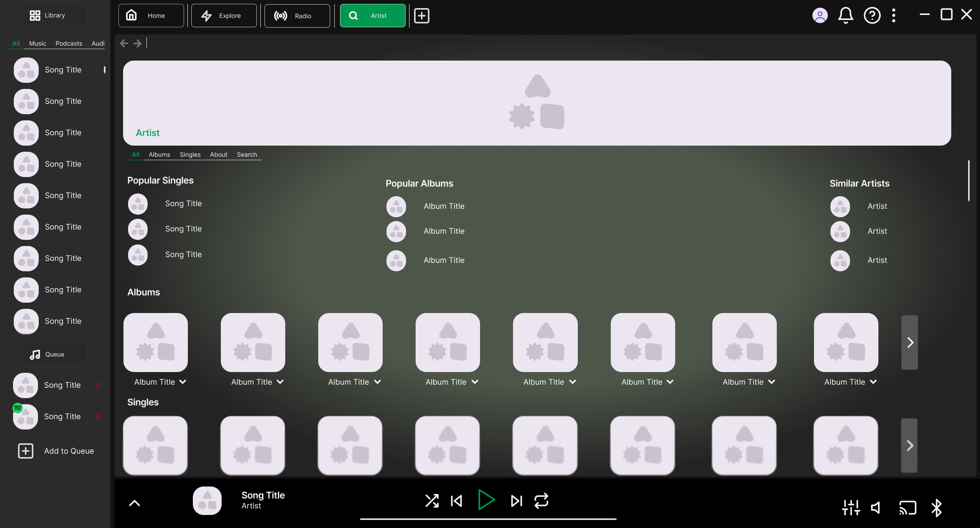Click the cast to device icon

pyautogui.click(x=907, y=508)
